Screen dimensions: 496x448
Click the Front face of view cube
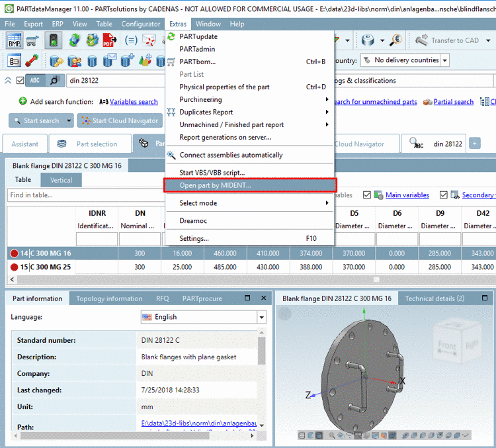447,345
